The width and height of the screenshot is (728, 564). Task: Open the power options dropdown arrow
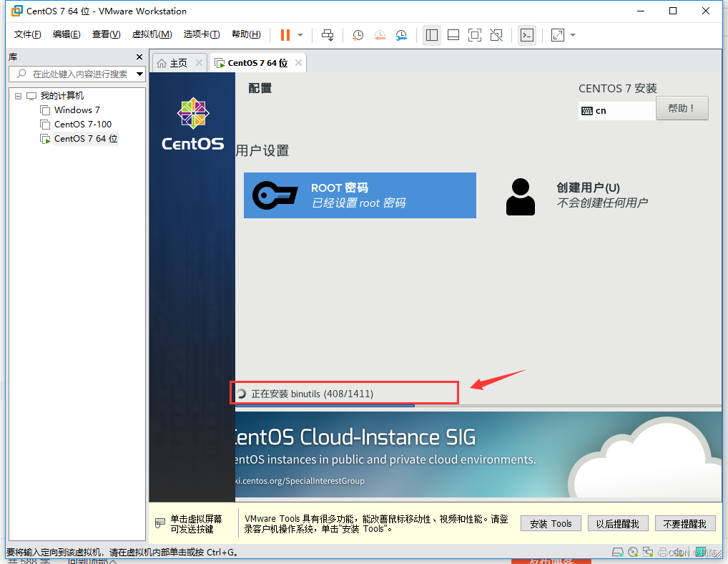[x=300, y=35]
